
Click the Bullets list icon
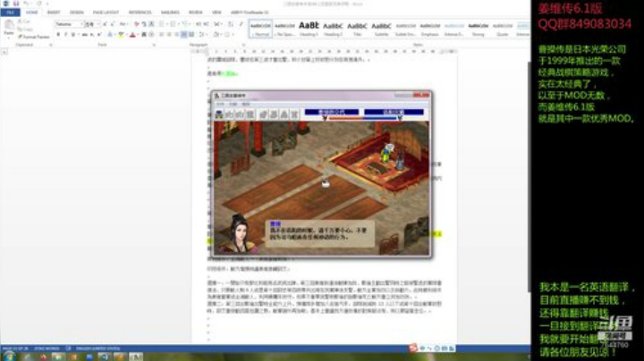(x=162, y=24)
